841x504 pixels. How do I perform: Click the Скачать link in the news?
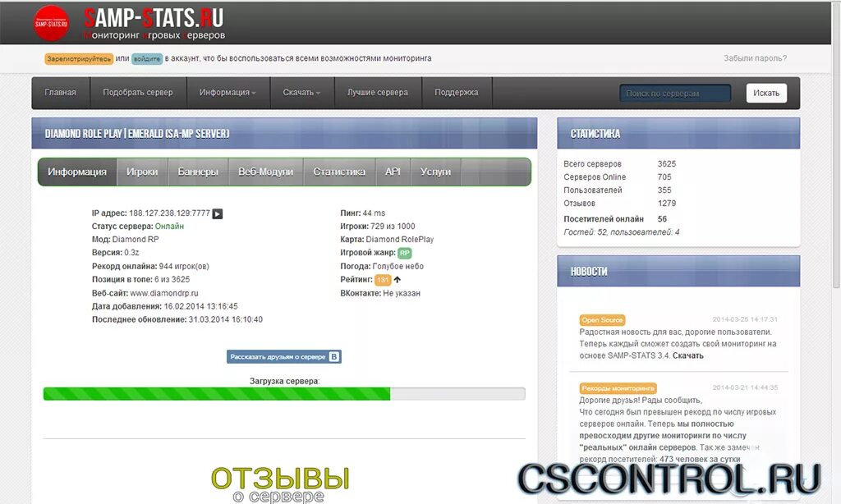tap(688, 355)
